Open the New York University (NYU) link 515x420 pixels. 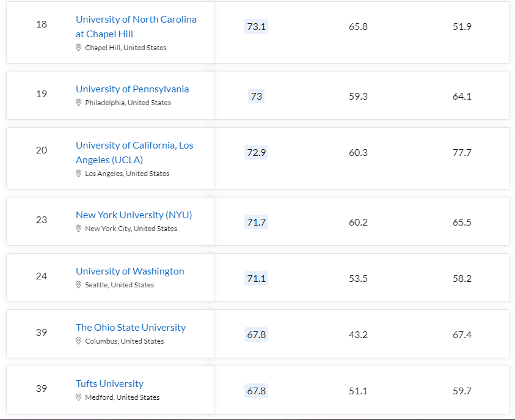(134, 215)
